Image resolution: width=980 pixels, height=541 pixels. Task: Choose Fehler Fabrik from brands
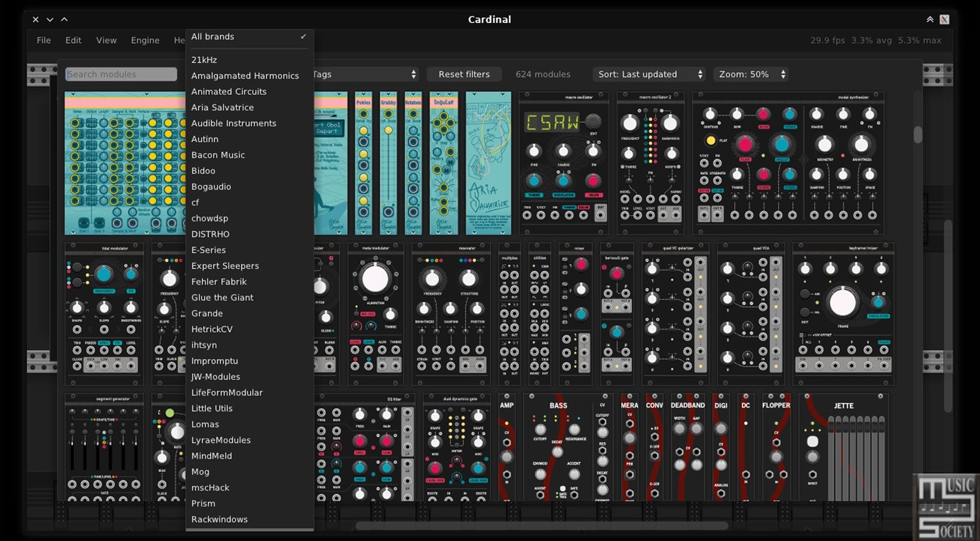tap(249, 282)
